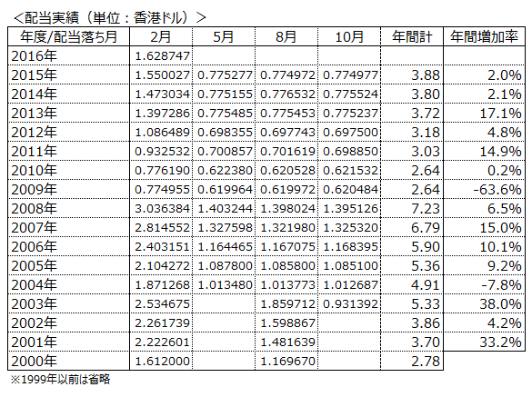This screenshot has width=532, height=397.
Task: Select the 2014年 row label
Action: point(34,94)
